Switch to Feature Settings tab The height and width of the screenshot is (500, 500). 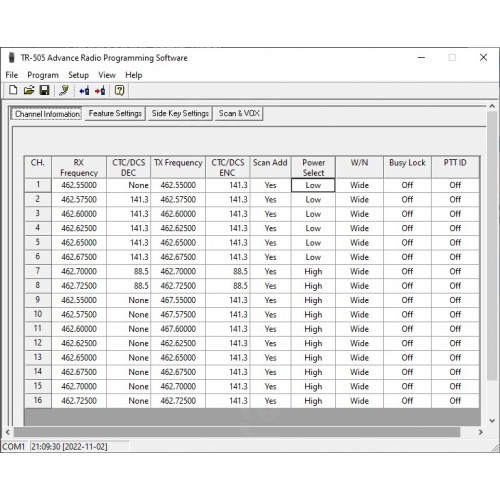[x=115, y=113]
